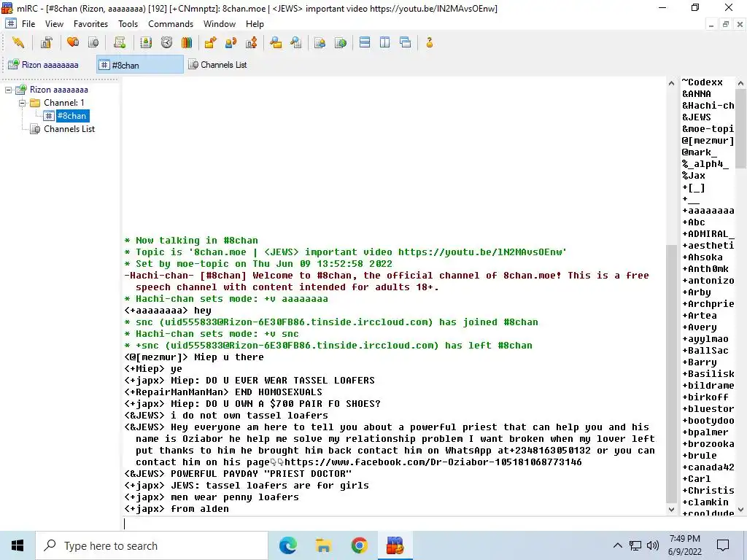The image size is (747, 560).
Task: Open mIRC Options hammer icon
Action: [46, 43]
